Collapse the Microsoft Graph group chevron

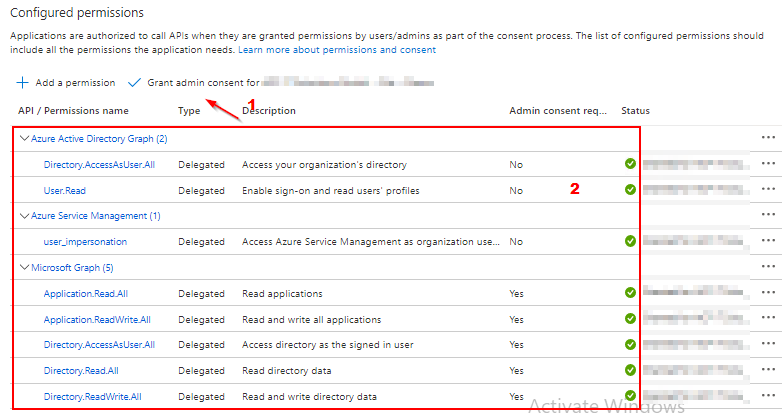pos(24,267)
